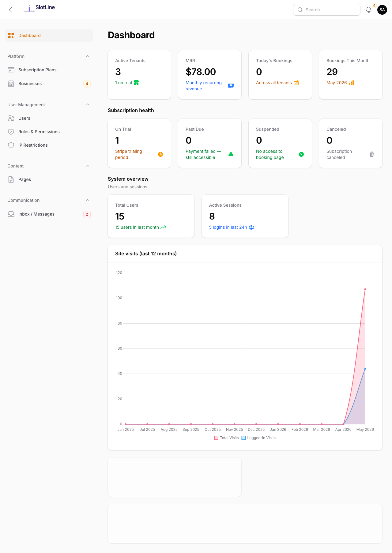This screenshot has height=553, width=392.
Task: Click the calendar icon on Today's Bookings
Action: click(x=296, y=83)
